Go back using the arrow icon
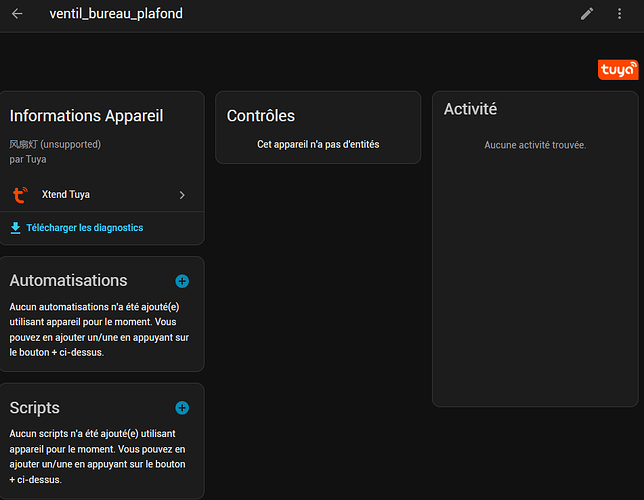This screenshot has width=644, height=500. point(17,14)
